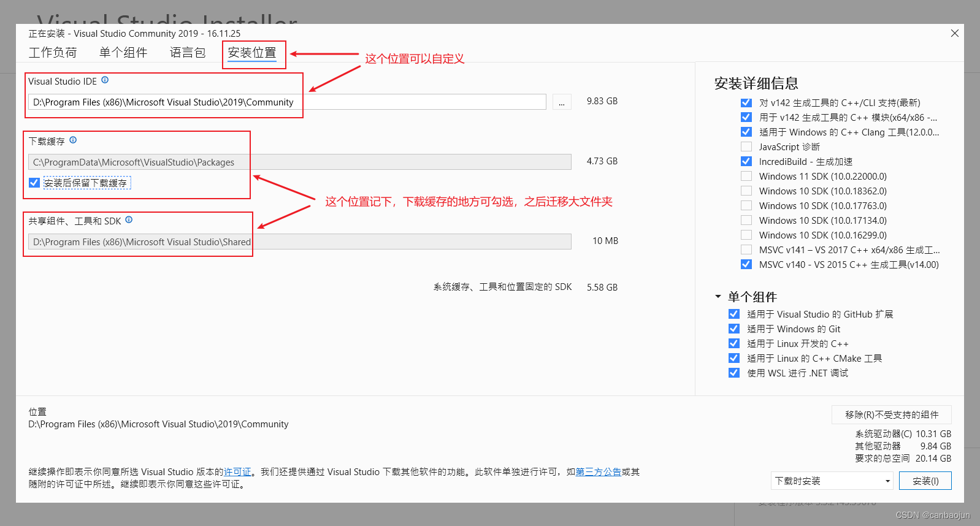This screenshot has width=980, height=526.
Task: Check Windows 11 SDK (10.0.22000.0)
Action: coord(746,176)
